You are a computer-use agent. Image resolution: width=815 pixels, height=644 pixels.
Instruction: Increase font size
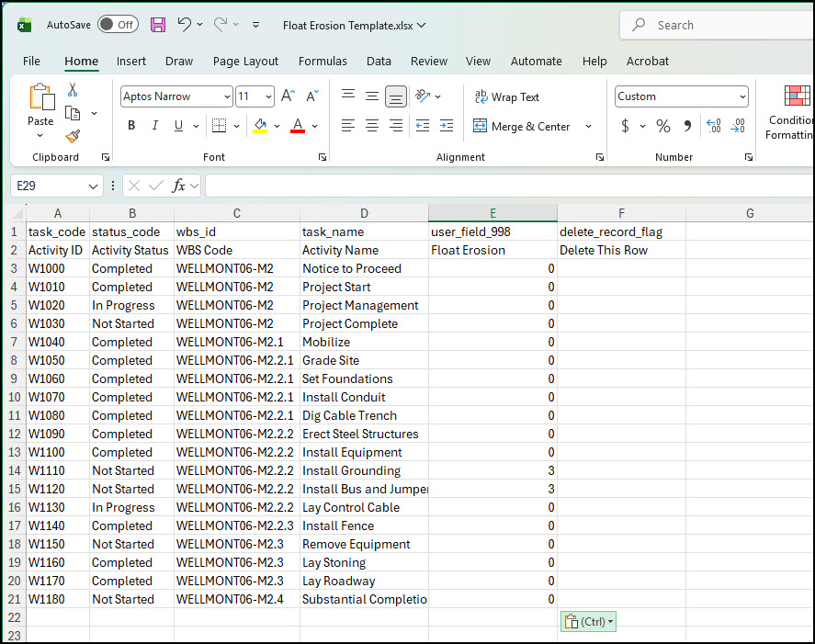point(288,96)
